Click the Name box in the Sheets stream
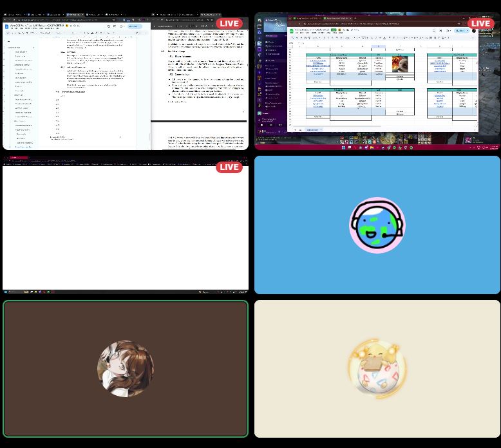501x448 pixels. click(293, 42)
